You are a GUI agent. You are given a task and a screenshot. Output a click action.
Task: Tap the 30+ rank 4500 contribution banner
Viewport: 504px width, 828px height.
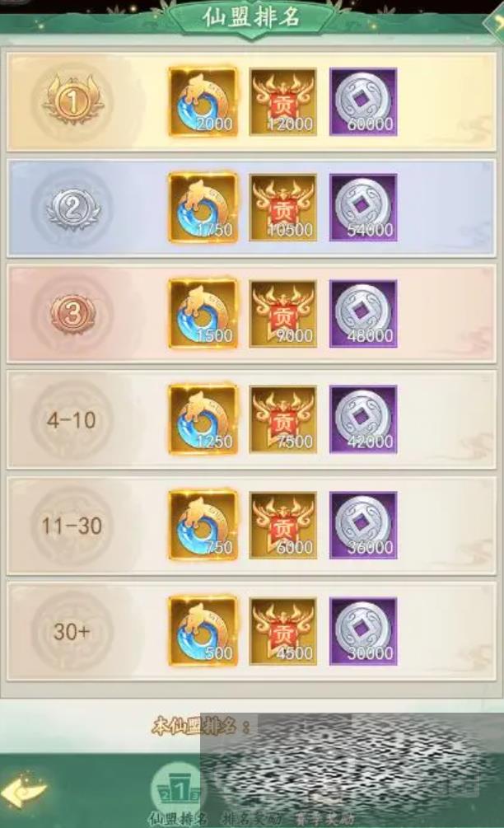click(x=283, y=631)
